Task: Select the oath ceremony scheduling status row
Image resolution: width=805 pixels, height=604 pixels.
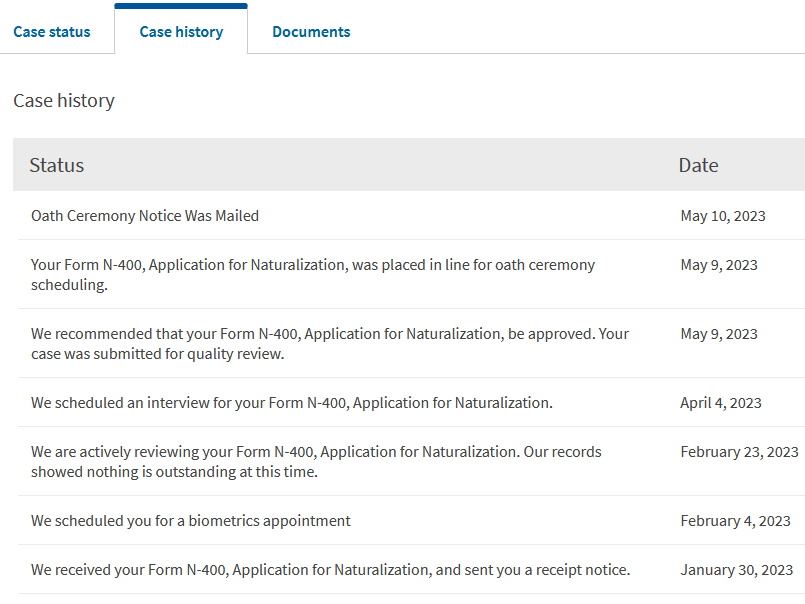Action: tap(411, 274)
